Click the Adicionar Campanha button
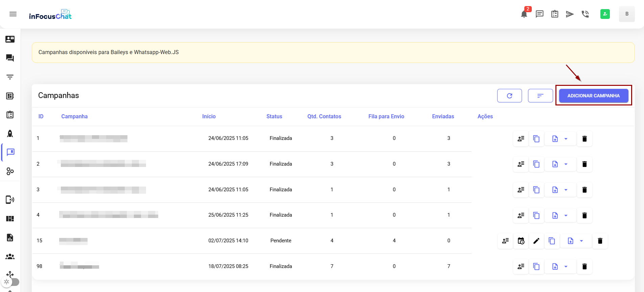 pyautogui.click(x=593, y=96)
